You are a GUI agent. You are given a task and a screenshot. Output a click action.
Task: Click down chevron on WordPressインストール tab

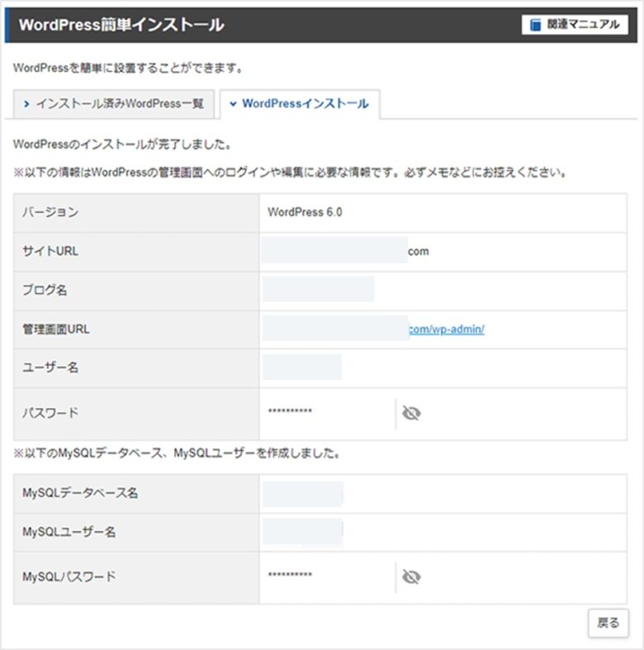pyautogui.click(x=233, y=103)
